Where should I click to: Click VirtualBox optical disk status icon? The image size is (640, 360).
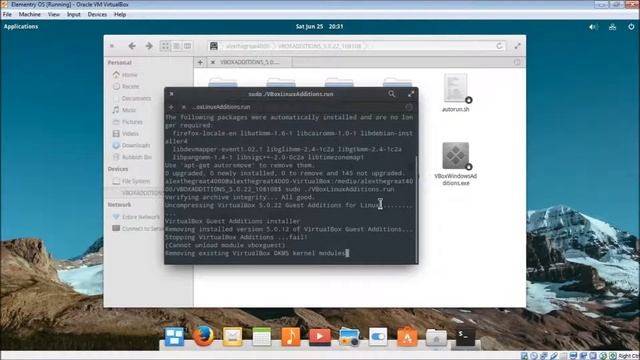point(534,356)
